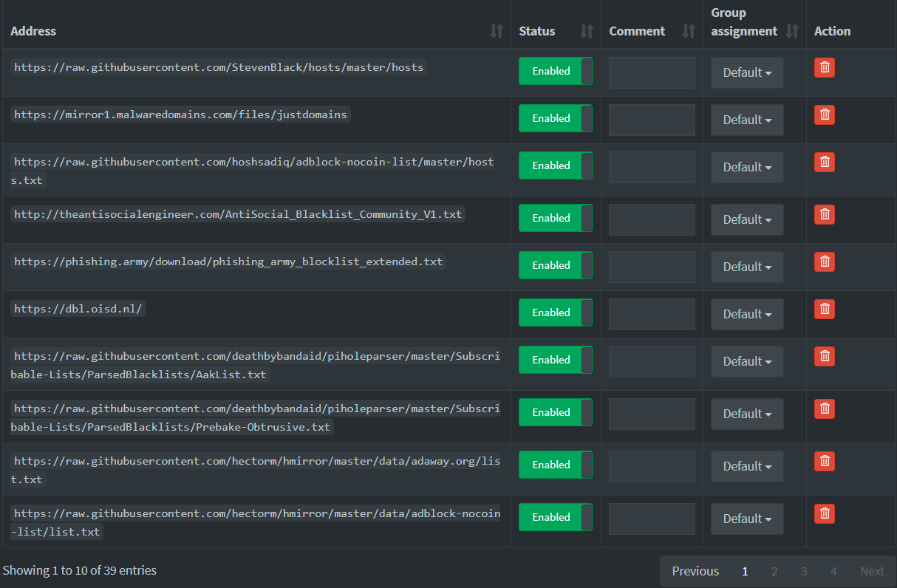Open Default dropdown for Prebake-Obtrusive.txt row

[x=747, y=414]
